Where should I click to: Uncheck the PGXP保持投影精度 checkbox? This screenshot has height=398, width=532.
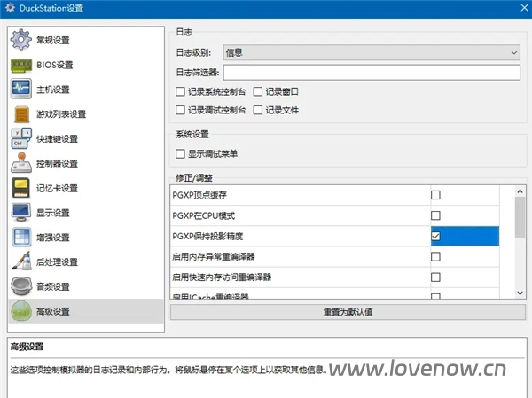click(x=435, y=236)
